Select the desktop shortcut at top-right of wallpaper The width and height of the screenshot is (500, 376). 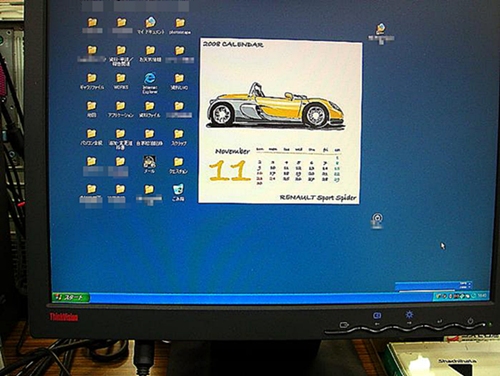(x=381, y=33)
